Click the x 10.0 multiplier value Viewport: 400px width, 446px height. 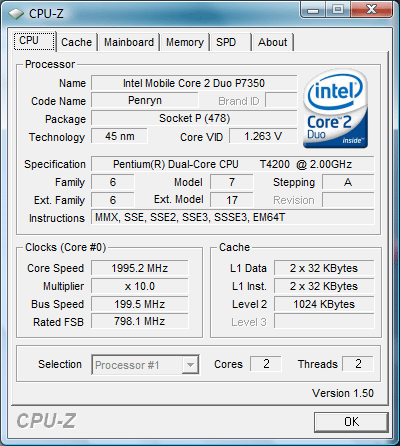(x=140, y=286)
